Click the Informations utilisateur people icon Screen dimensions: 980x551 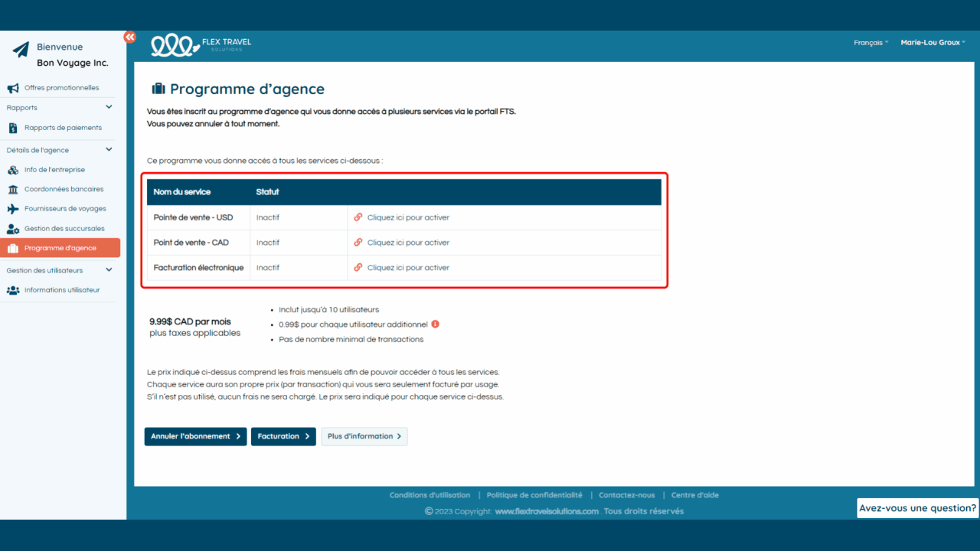click(x=13, y=290)
